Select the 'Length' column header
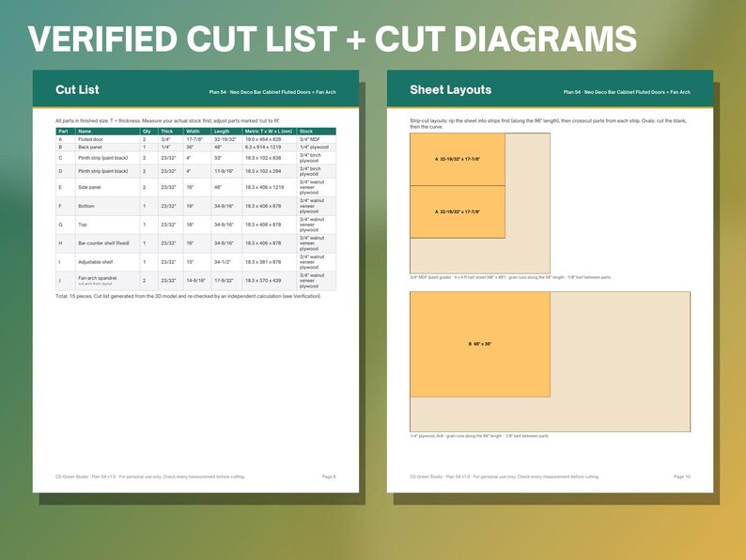746x560 pixels. tap(226, 132)
